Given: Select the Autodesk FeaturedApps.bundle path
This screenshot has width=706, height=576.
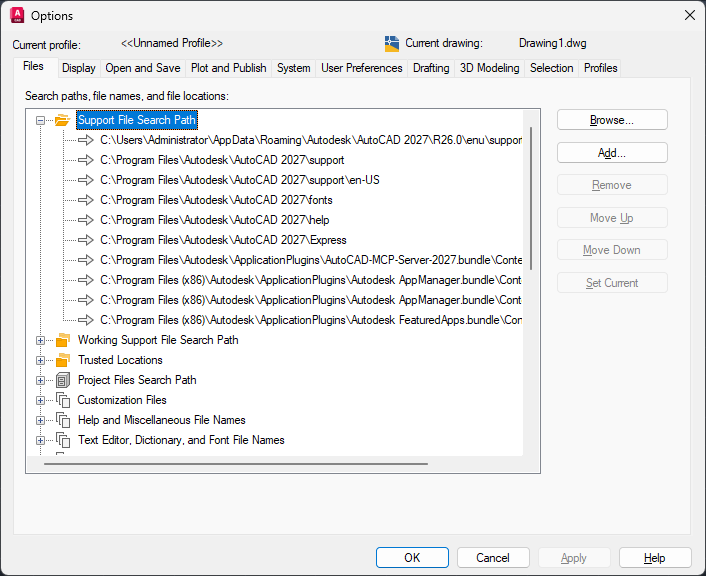Looking at the screenshot, I should click(311, 320).
